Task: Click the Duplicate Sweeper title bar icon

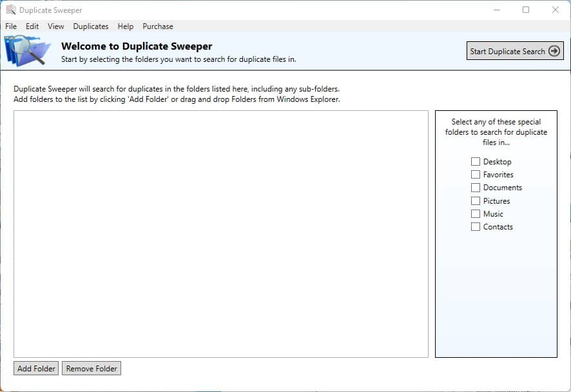Action: 11,10
